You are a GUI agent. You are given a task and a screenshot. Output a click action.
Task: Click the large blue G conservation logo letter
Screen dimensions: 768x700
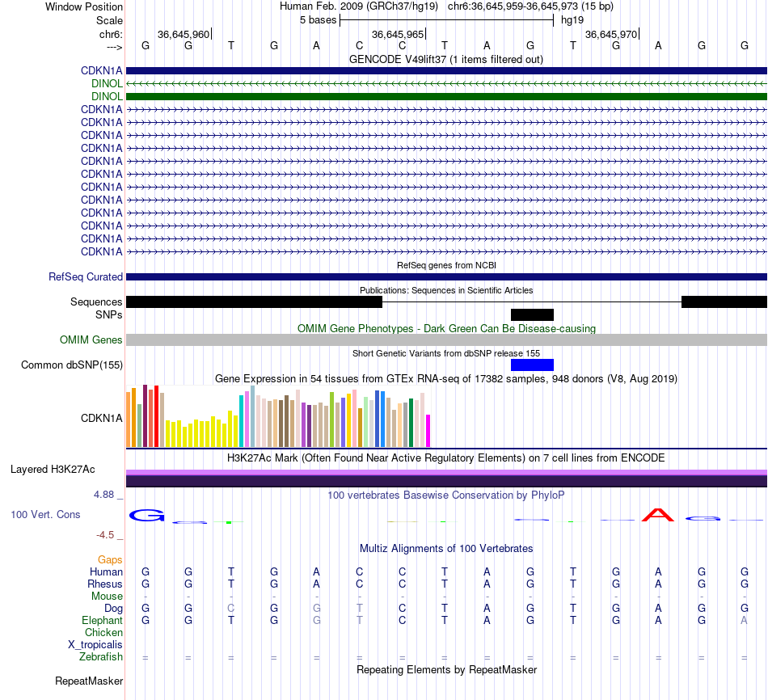click(147, 516)
